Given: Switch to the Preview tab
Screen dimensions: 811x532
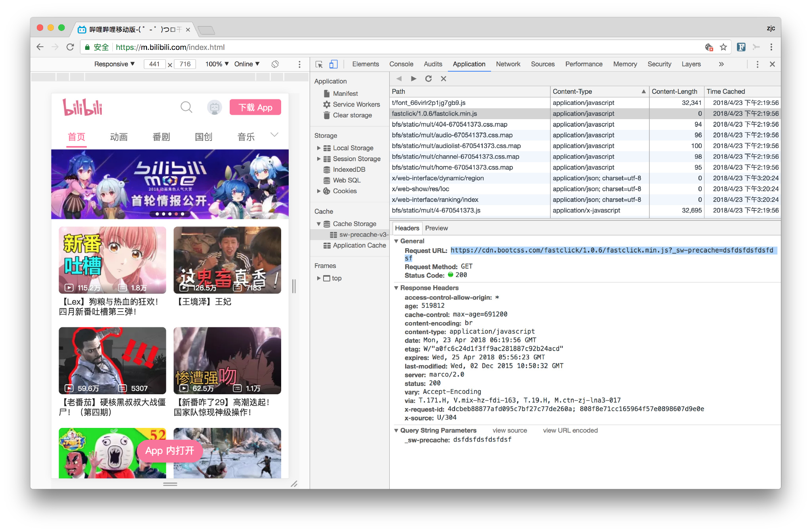Looking at the screenshot, I should 436,228.
